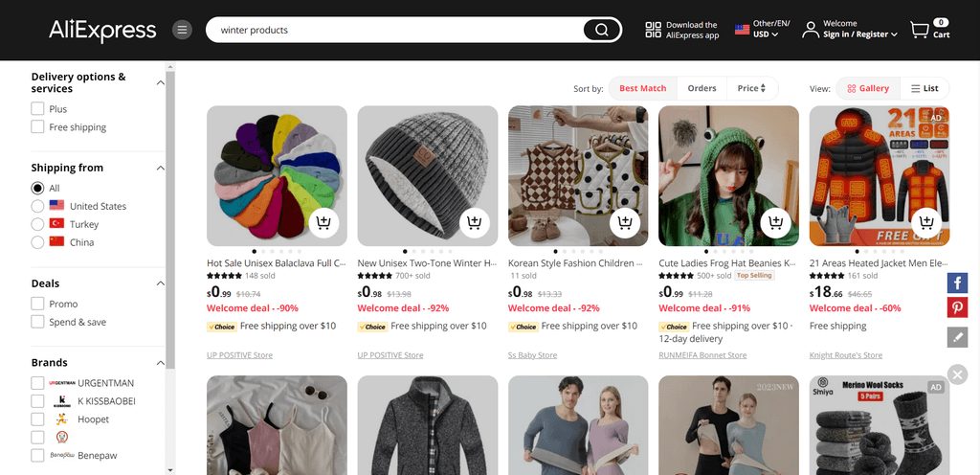Collapse the Brands section
The image size is (980, 475).
[160, 363]
